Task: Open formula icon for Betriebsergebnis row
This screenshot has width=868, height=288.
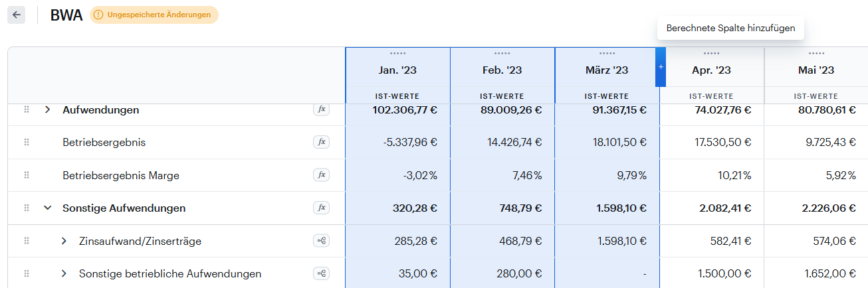Action: (x=322, y=142)
